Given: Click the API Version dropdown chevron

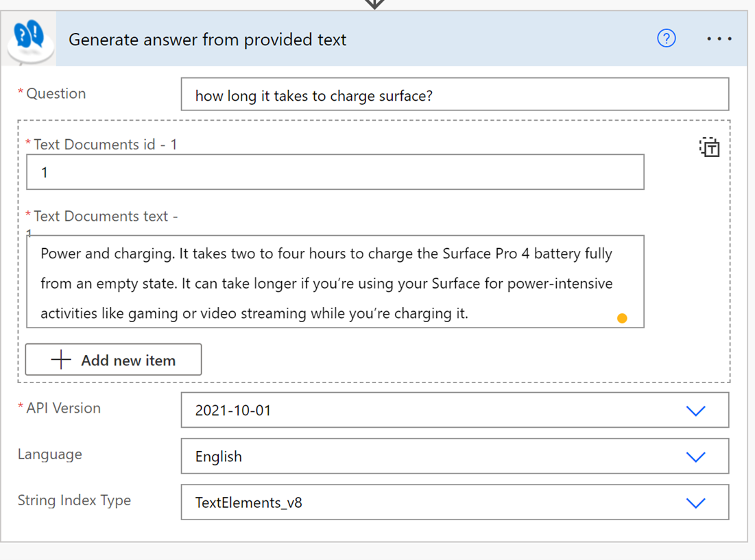Looking at the screenshot, I should tap(697, 411).
